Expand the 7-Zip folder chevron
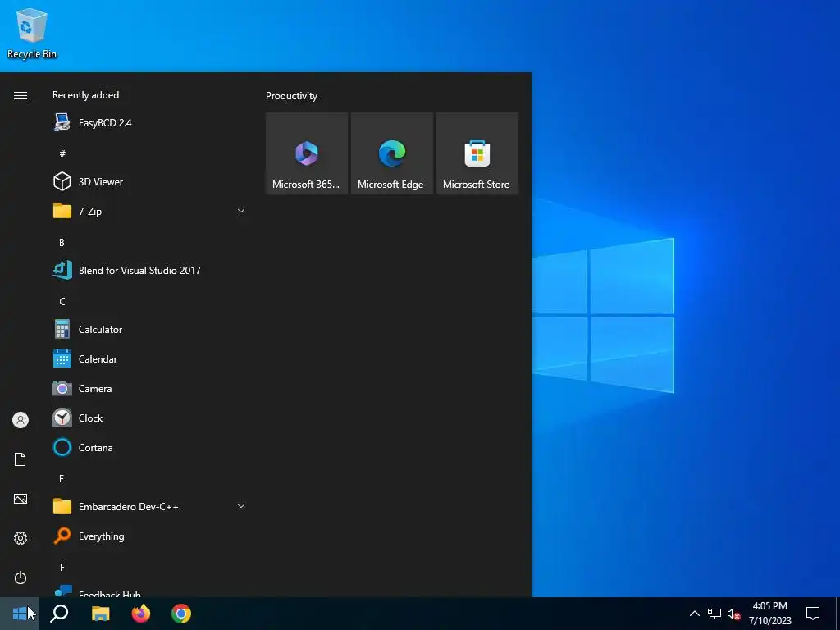Viewport: 840px width, 630px height. (x=241, y=211)
